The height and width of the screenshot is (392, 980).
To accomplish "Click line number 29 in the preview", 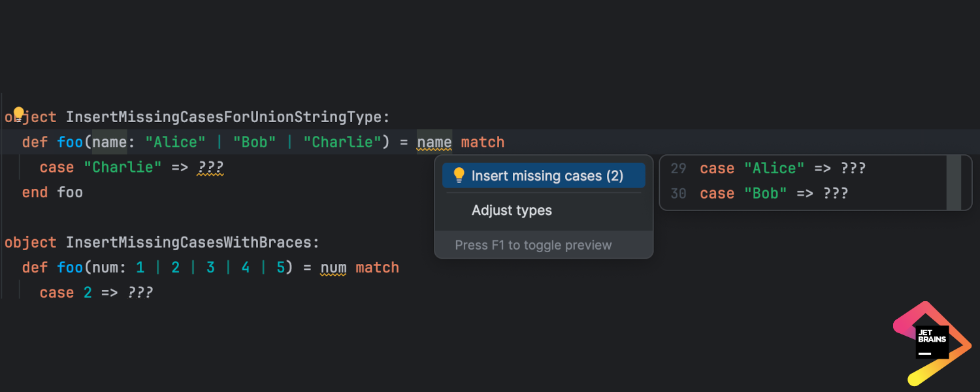I will (678, 169).
